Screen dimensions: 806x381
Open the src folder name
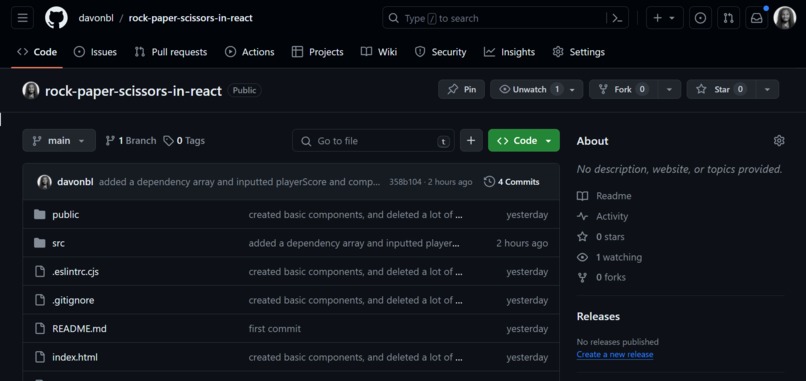(x=59, y=243)
